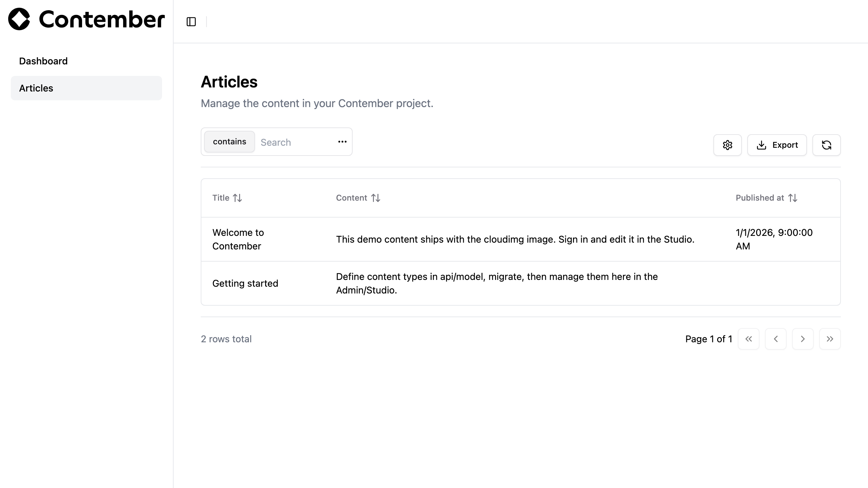The height and width of the screenshot is (488, 868).
Task: Click the Articles page heading
Action: pyautogui.click(x=229, y=82)
